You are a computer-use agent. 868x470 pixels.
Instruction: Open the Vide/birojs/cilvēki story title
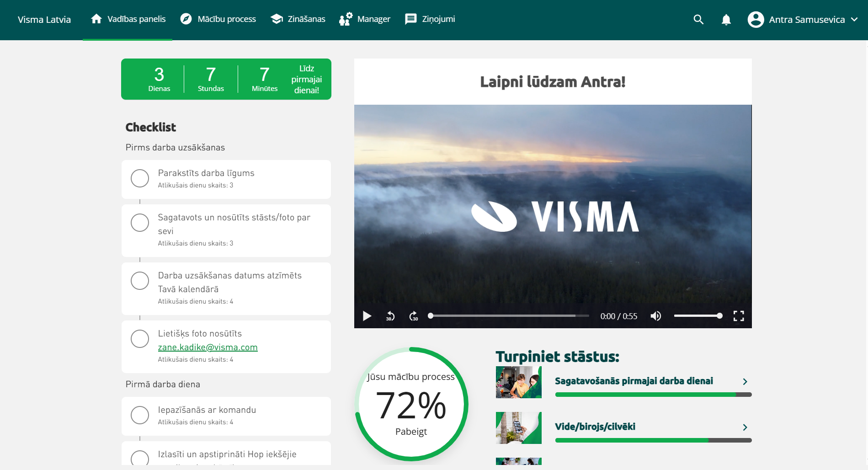click(x=595, y=427)
